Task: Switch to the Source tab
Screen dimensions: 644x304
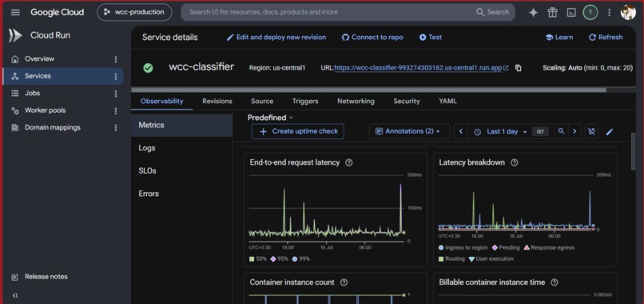Action: (x=262, y=101)
